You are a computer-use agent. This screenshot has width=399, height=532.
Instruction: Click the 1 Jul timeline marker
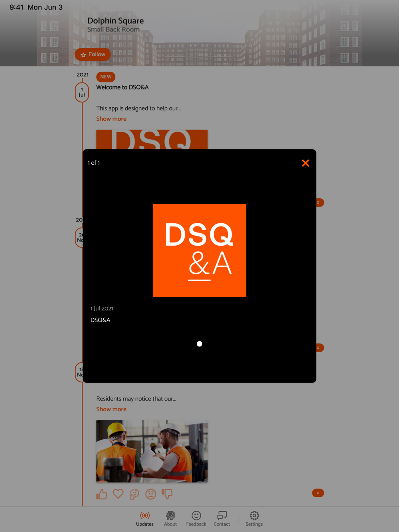(x=82, y=92)
